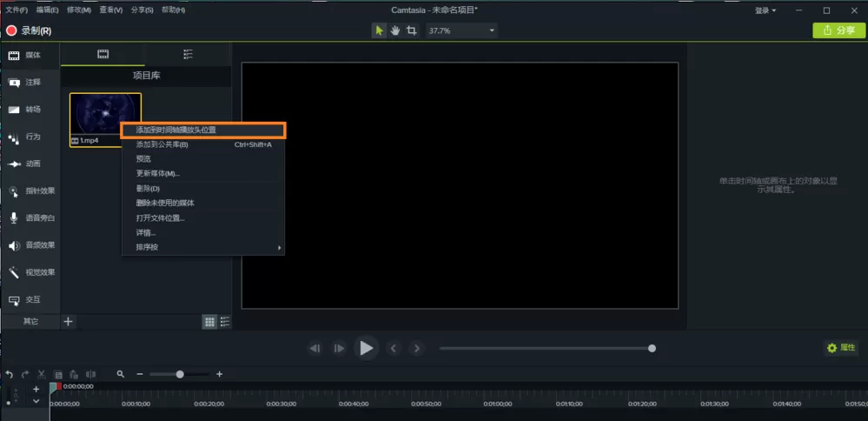Select the hand pan tool

pyautogui.click(x=394, y=30)
